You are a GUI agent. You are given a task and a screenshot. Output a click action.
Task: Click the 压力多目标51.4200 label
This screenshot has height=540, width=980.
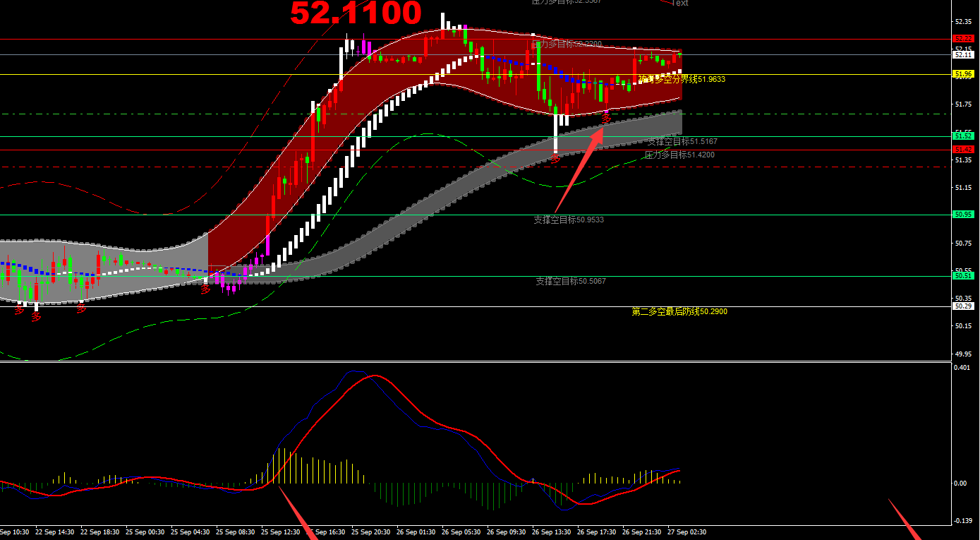[x=679, y=155]
